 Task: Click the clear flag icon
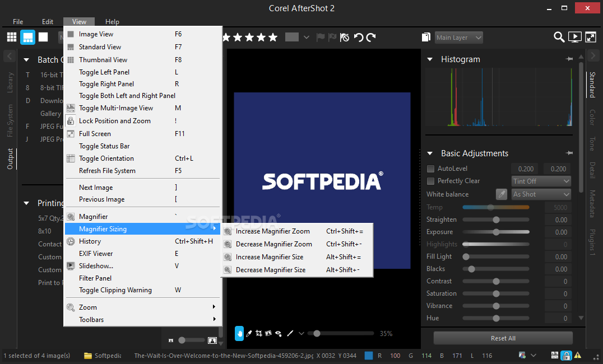point(345,38)
